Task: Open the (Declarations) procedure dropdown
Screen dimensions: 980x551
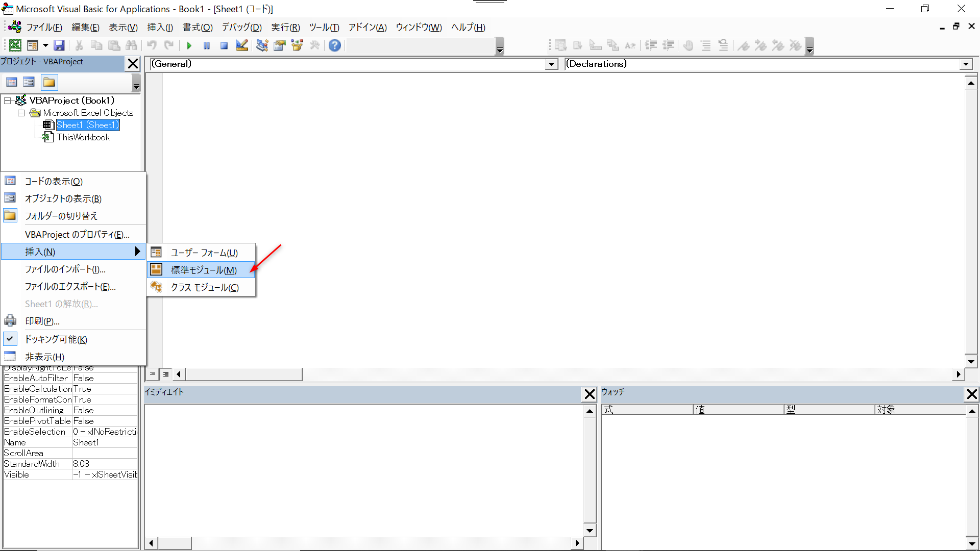Action: click(x=966, y=64)
